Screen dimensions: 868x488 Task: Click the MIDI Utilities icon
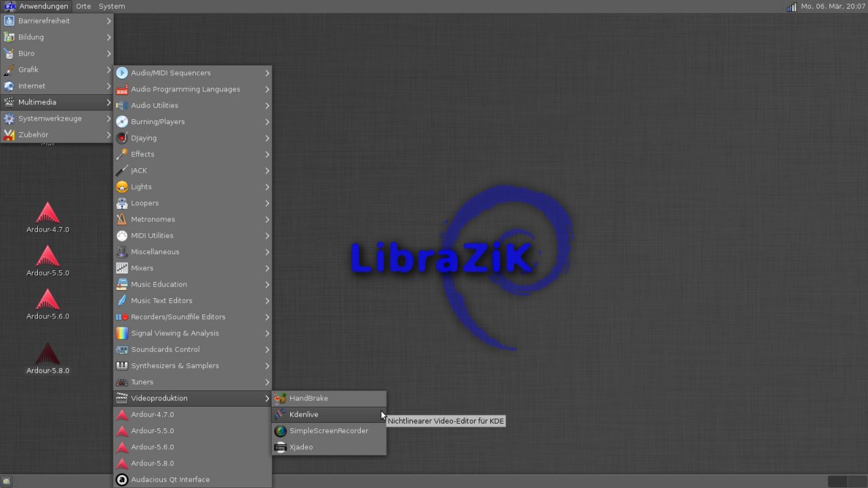click(122, 236)
